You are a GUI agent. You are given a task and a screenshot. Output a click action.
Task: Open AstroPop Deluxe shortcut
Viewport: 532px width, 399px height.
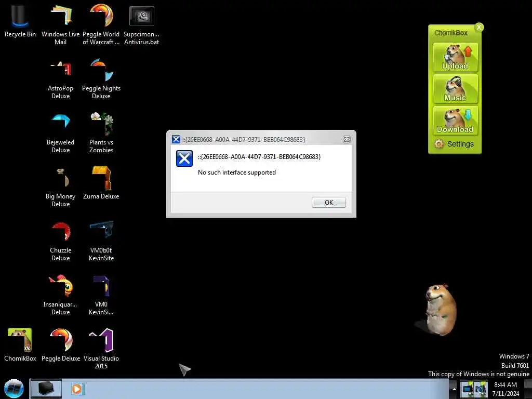(x=60, y=79)
